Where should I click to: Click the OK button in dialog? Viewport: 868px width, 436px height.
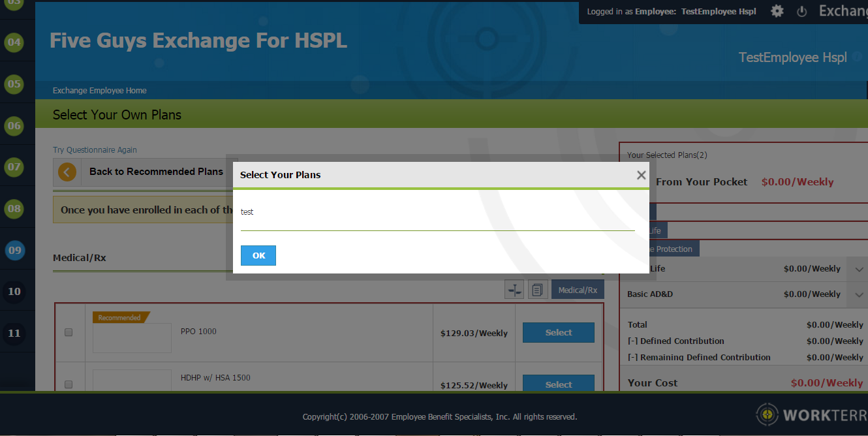(x=258, y=255)
